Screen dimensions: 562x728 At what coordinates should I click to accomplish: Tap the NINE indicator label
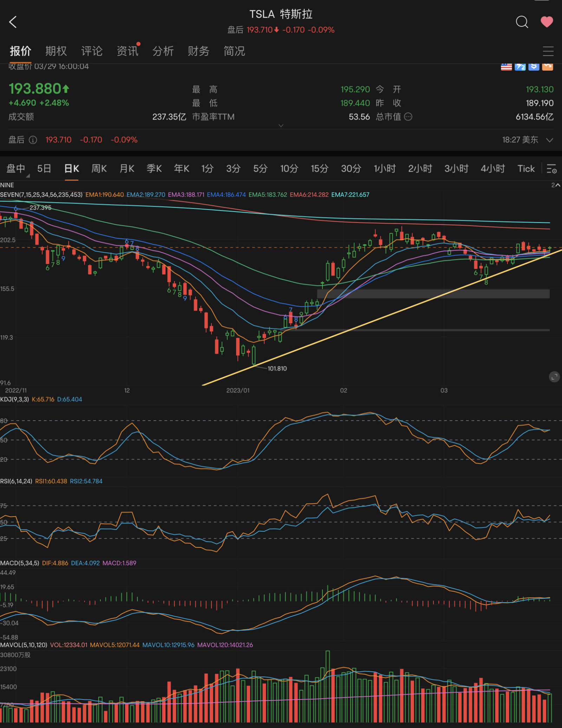click(7, 185)
